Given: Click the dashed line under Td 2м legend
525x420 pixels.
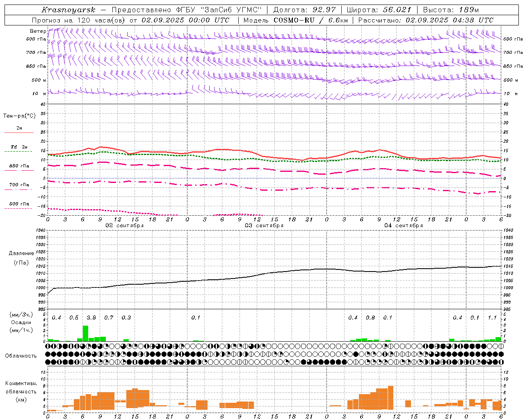Looking at the screenshot, I should [19, 151].
